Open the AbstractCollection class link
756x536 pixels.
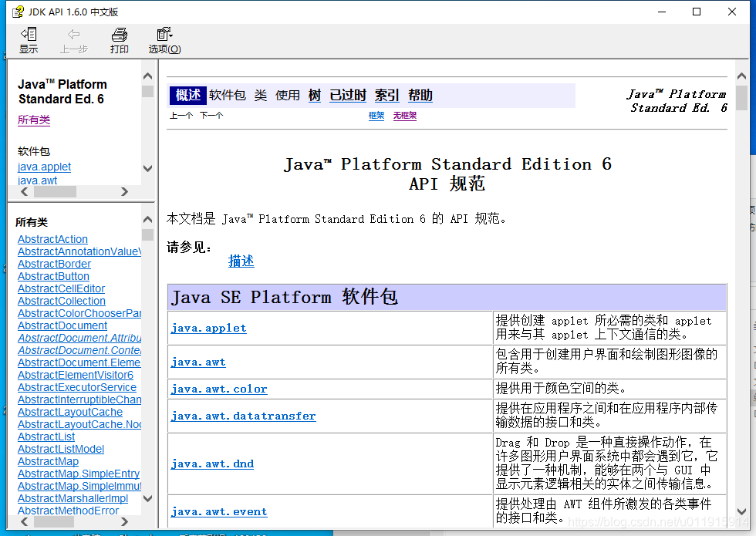point(61,300)
